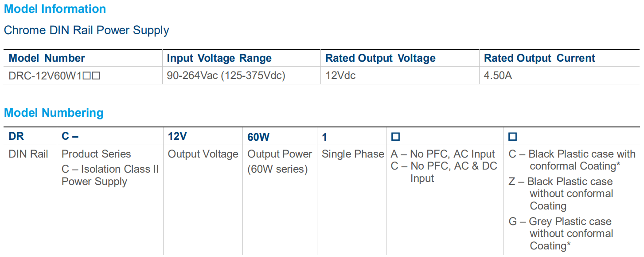
Task: Click the Input Voltage Range column header
Action: (219, 58)
